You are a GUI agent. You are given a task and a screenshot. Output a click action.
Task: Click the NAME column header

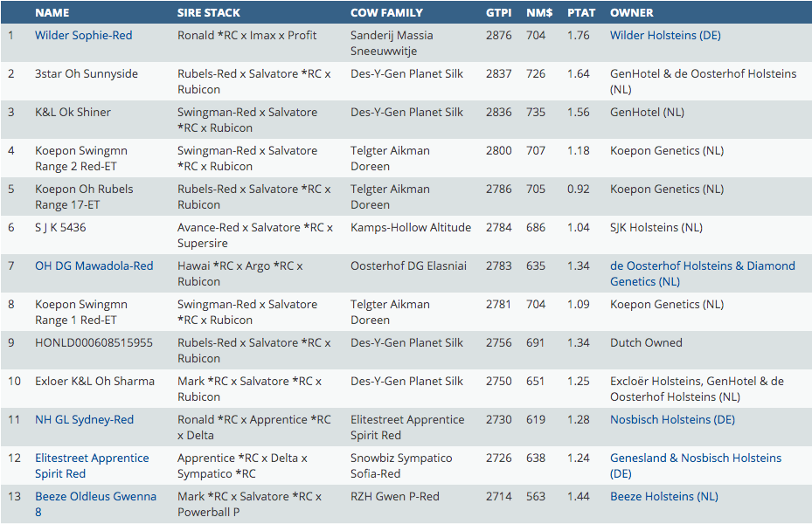pos(52,13)
